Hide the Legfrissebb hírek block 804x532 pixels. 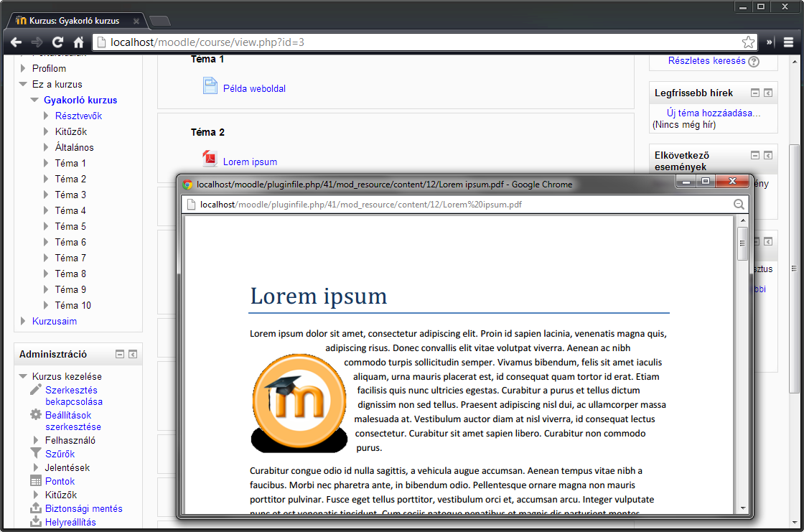[754, 93]
